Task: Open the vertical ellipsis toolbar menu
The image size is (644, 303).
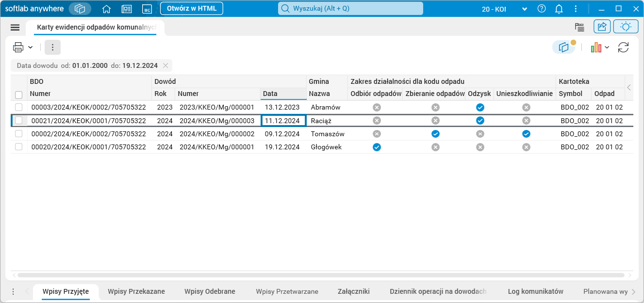Action: (x=52, y=47)
